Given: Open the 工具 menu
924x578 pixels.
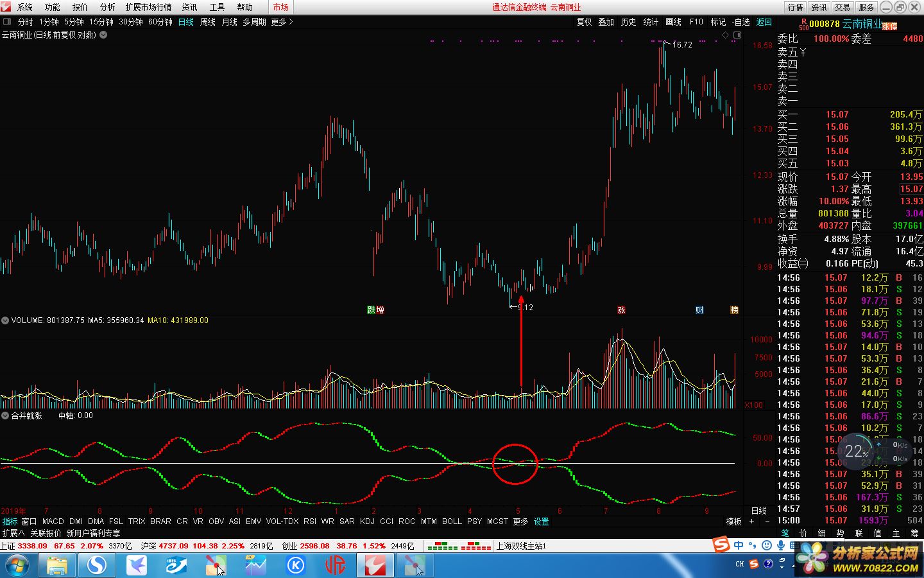Looking at the screenshot, I should pyautogui.click(x=217, y=7).
